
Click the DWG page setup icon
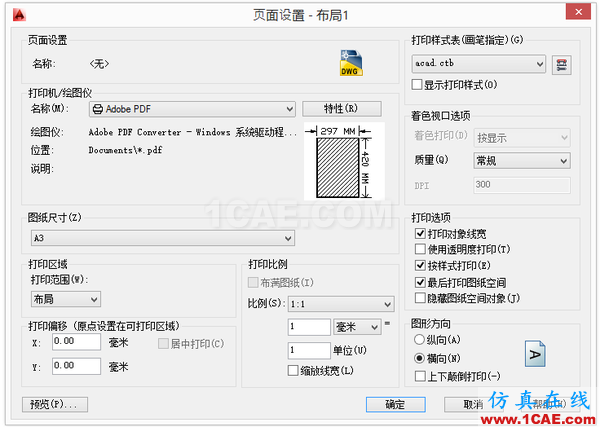tap(351, 63)
